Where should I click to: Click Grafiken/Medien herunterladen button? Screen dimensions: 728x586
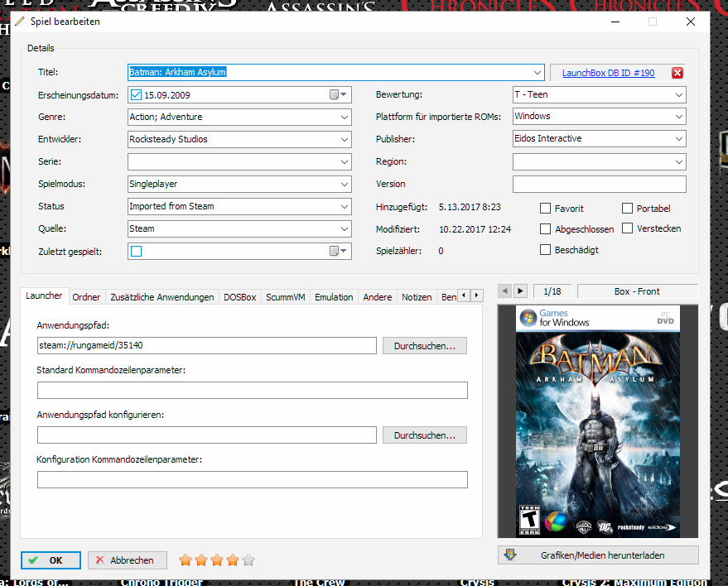point(598,555)
